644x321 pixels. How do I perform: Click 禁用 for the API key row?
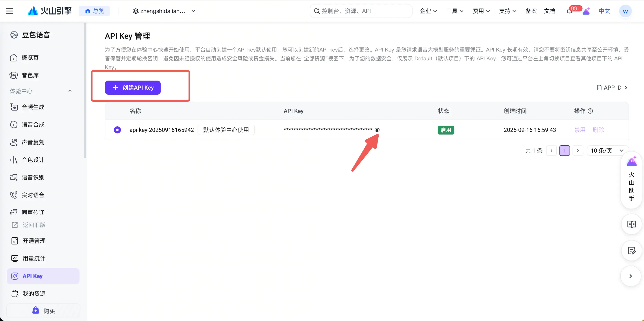click(579, 130)
